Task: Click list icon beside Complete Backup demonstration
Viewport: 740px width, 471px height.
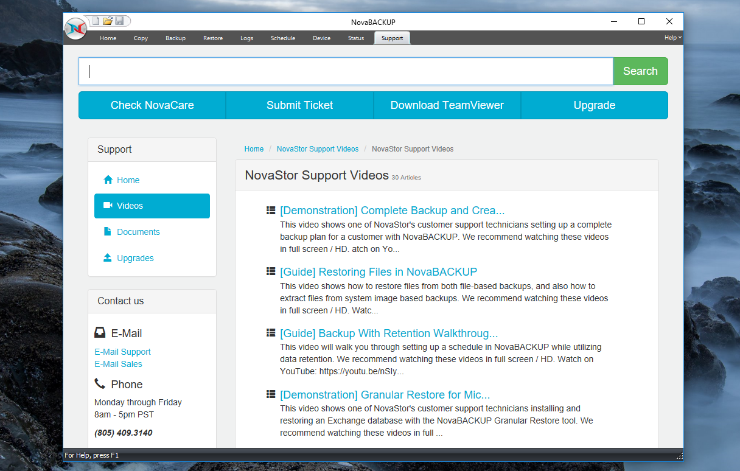Action: (271, 211)
